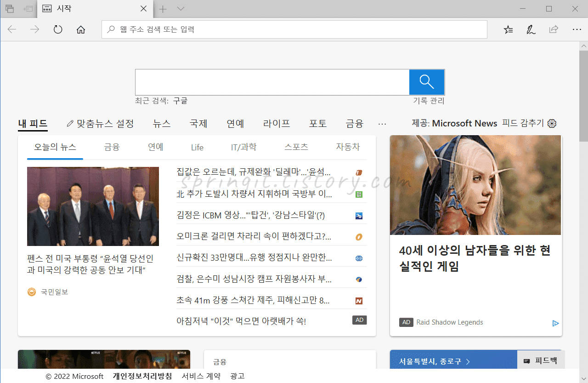Select the 스포츠 card tab
Screen dimensions: 588x383
(296, 147)
